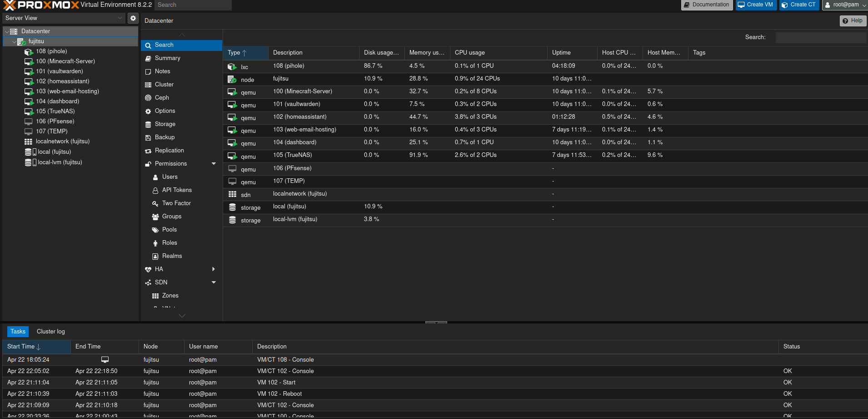868x419 pixels.
Task: Click the lxc container icon in 108 (pihole) row
Action: coord(232,67)
